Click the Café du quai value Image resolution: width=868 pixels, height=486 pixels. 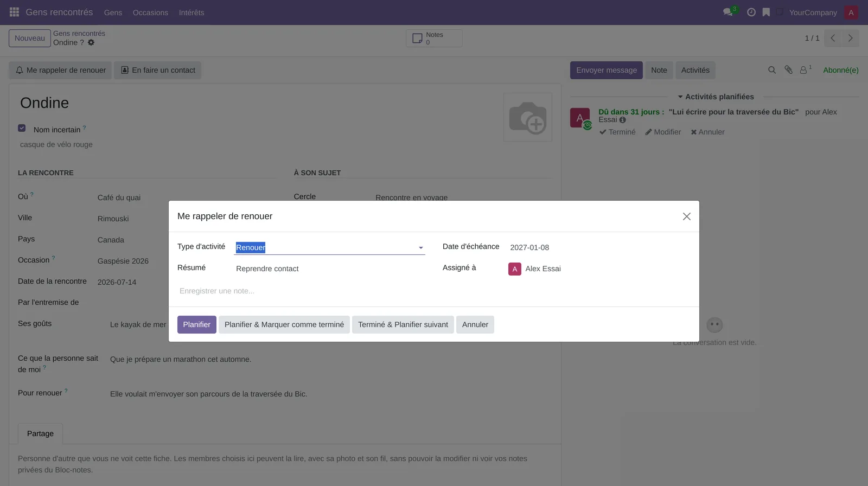click(x=119, y=197)
